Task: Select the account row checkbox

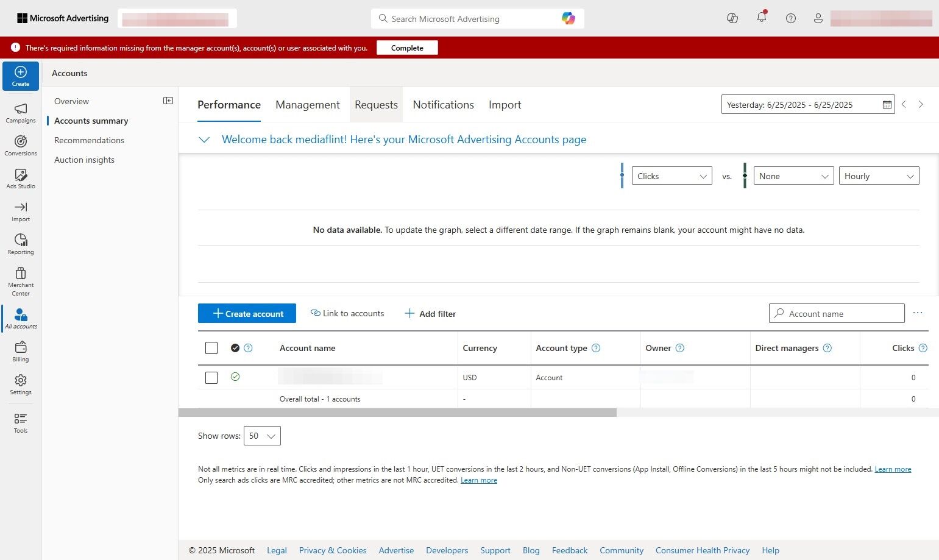Action: coord(211,377)
